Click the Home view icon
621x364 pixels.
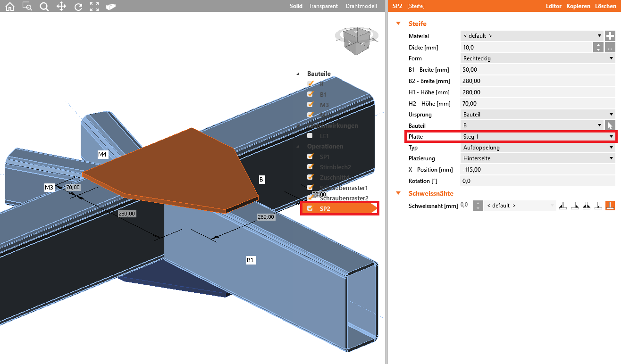tap(9, 7)
